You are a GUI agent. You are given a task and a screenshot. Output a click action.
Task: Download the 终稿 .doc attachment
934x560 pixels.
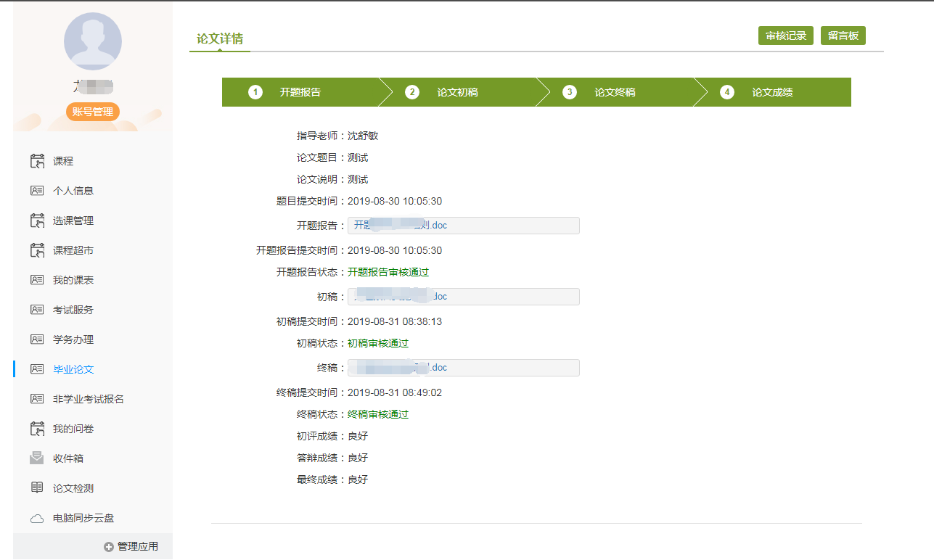401,368
